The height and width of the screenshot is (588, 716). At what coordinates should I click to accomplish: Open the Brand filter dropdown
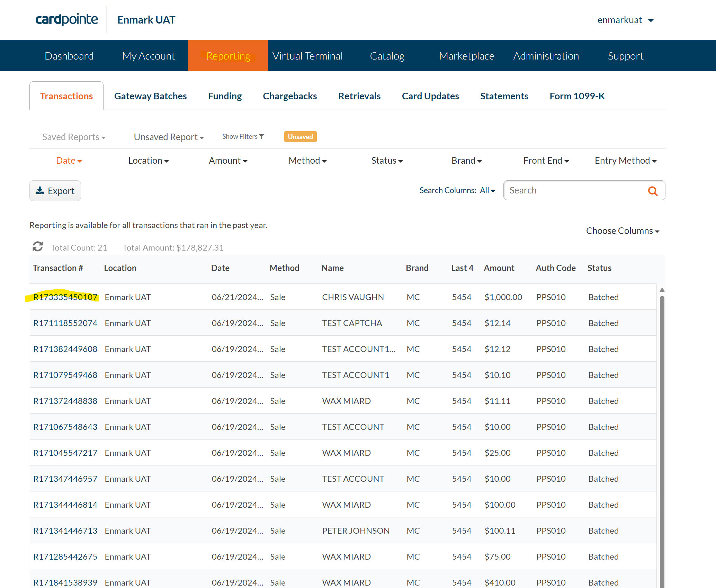[x=466, y=161]
